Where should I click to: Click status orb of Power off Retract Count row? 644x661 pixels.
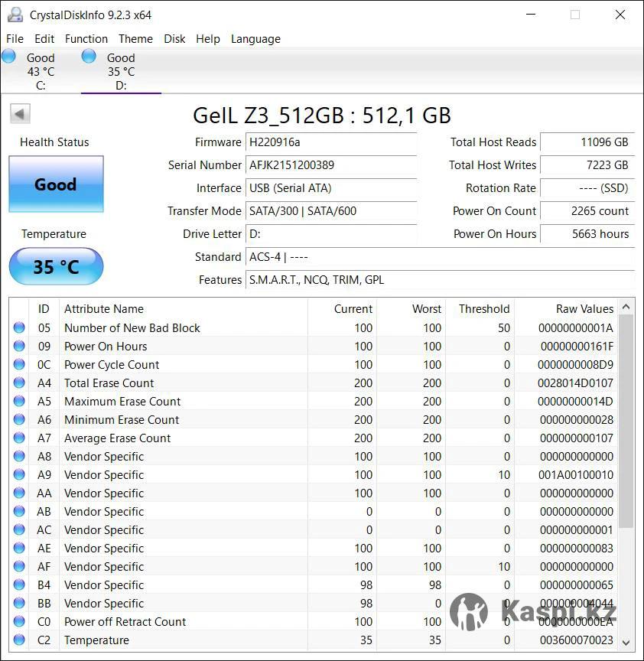click(x=19, y=621)
